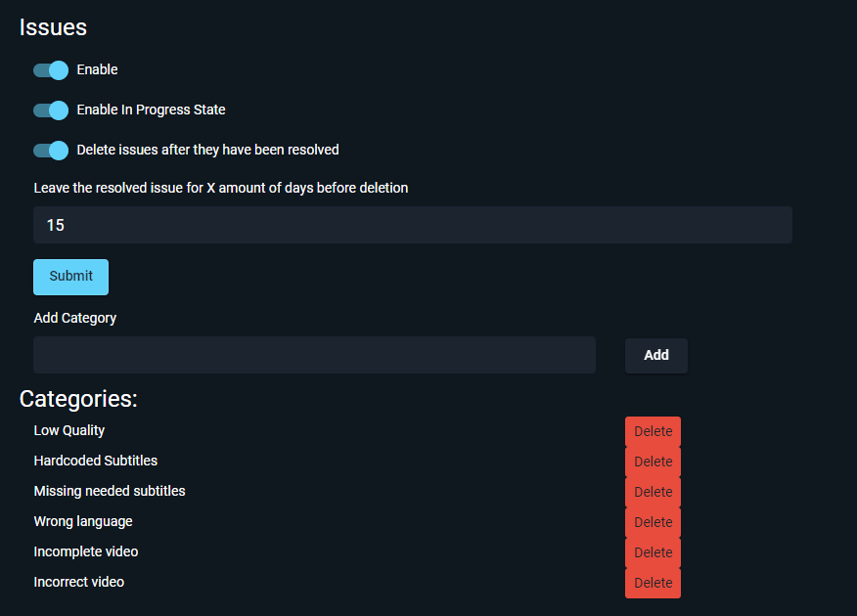Toggle deleting issues after resolution
This screenshot has height=616, width=857.
point(50,150)
